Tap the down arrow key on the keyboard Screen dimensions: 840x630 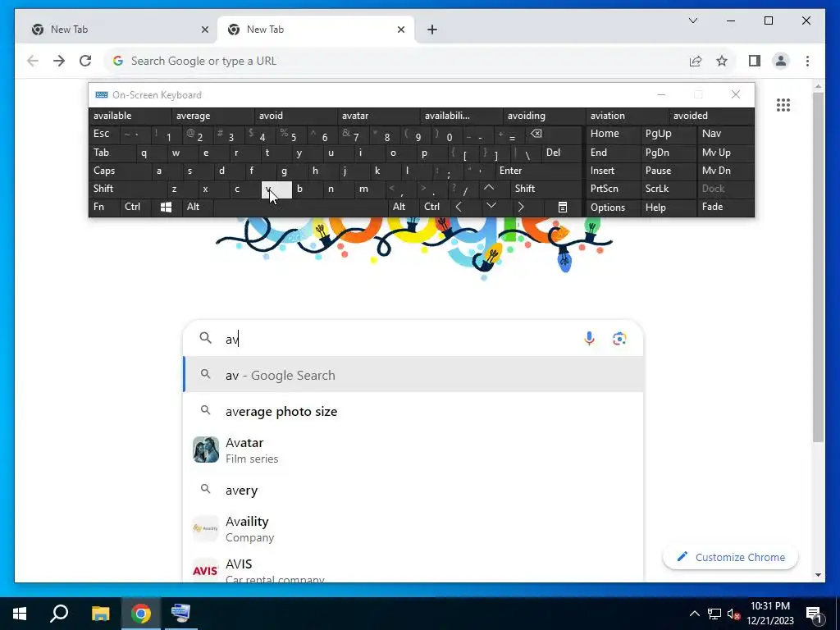click(x=491, y=208)
